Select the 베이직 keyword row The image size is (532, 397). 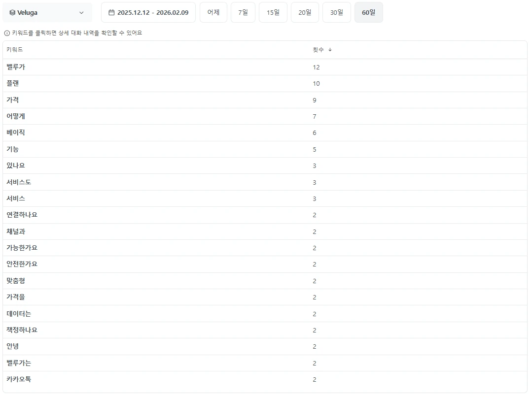click(x=16, y=133)
